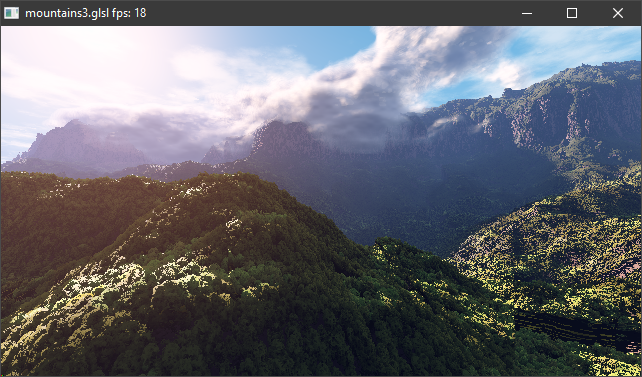
Task: Minimize the mountains3.glsl window
Action: point(527,13)
